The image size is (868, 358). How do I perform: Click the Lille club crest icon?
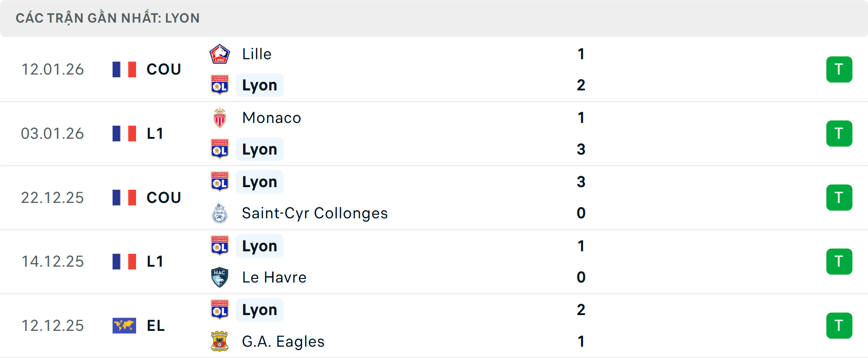220,54
